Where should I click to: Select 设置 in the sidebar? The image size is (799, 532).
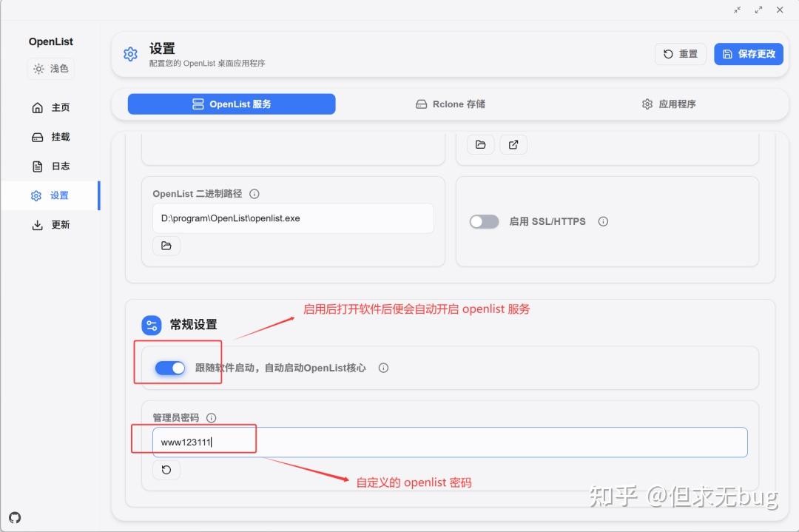point(50,195)
